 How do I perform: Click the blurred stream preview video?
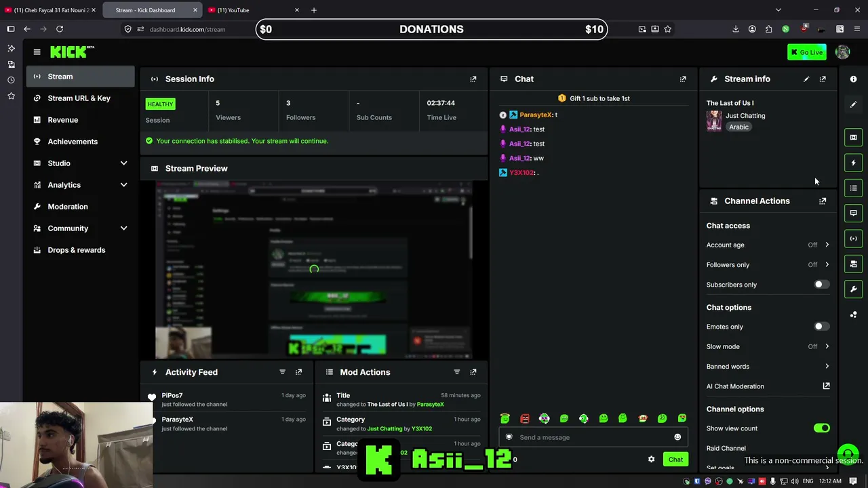point(313,270)
